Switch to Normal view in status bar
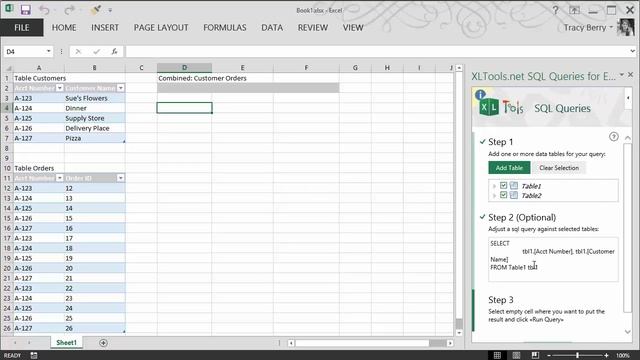The image size is (640, 360). pos(497,356)
